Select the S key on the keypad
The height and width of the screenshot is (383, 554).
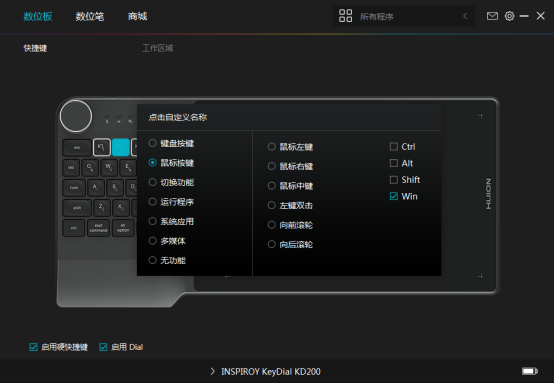click(x=115, y=188)
